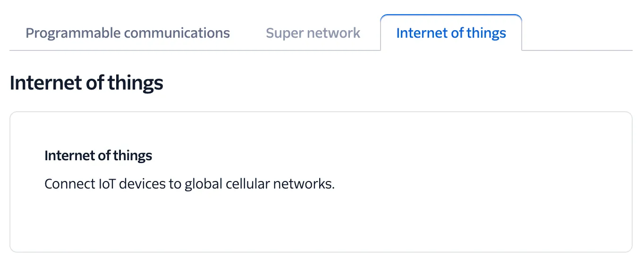Select the Internet of things tab
This screenshot has height=263, width=644.
[451, 33]
